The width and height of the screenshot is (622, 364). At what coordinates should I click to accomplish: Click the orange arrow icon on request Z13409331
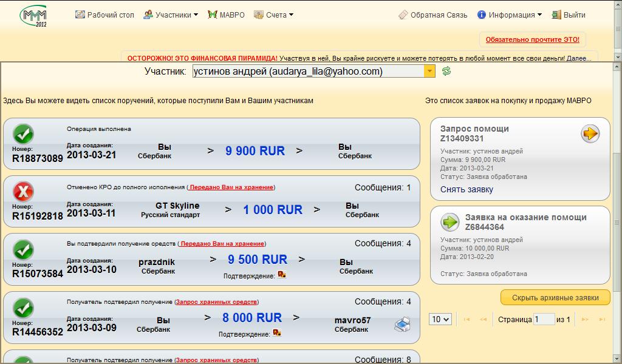[590, 133]
